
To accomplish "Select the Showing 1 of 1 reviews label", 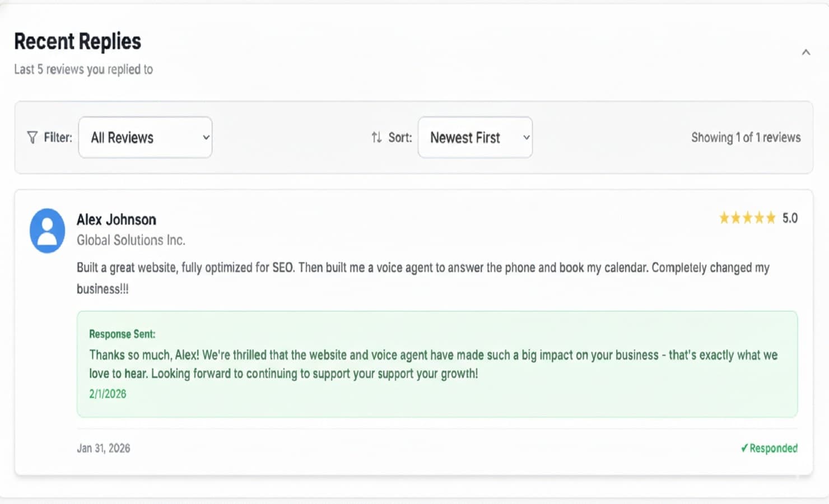I will 746,137.
